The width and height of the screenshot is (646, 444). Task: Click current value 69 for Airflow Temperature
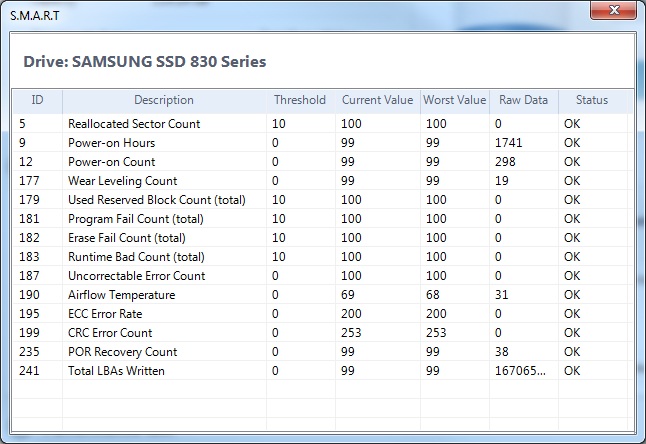[x=348, y=294]
